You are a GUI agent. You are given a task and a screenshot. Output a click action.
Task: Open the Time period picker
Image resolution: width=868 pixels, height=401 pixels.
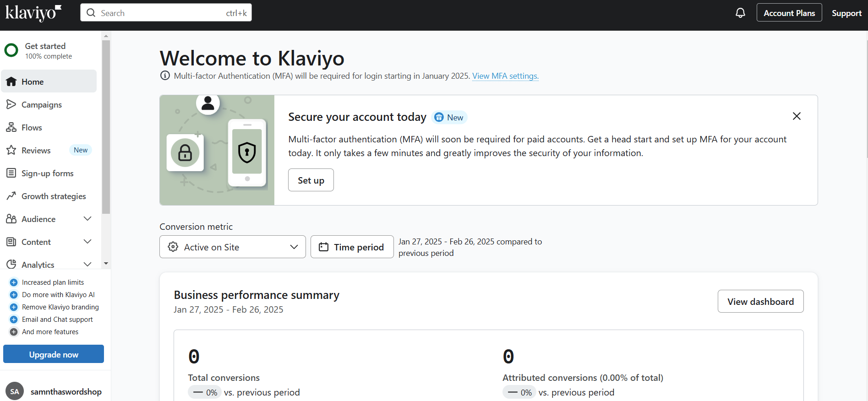pyautogui.click(x=352, y=247)
